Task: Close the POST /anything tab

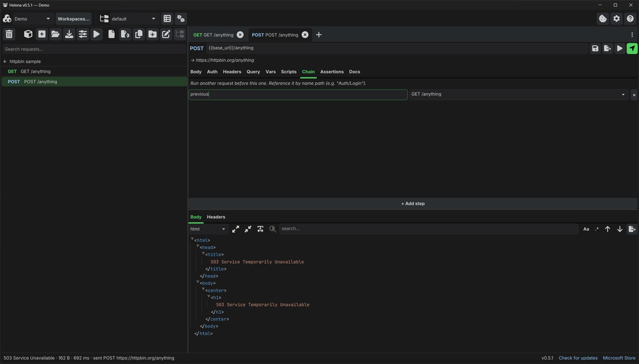Action: (305, 35)
